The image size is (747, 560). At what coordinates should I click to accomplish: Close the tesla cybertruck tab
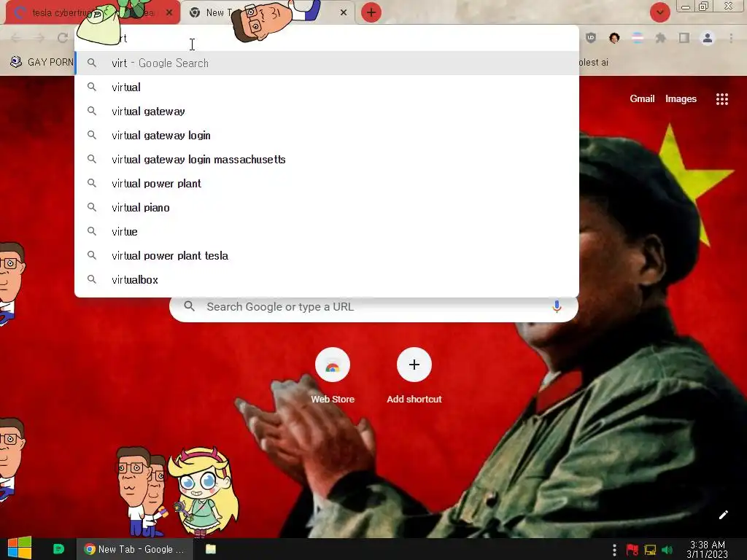169,13
